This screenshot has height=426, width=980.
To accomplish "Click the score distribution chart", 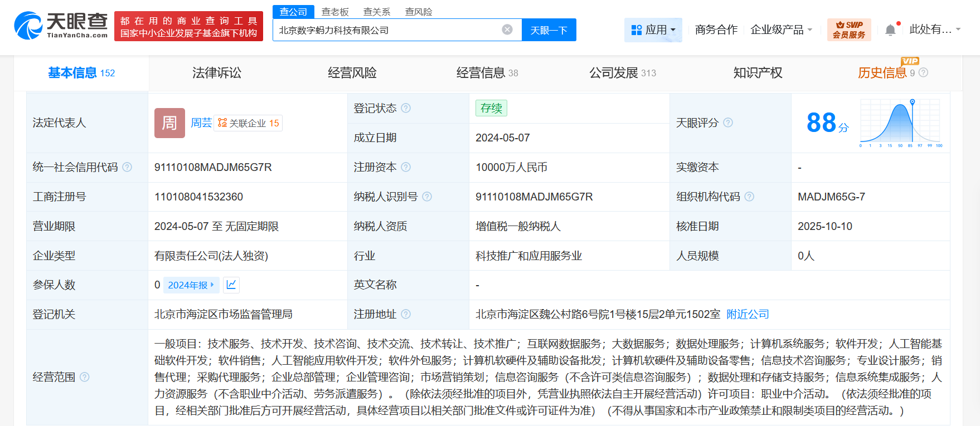I will (900, 123).
